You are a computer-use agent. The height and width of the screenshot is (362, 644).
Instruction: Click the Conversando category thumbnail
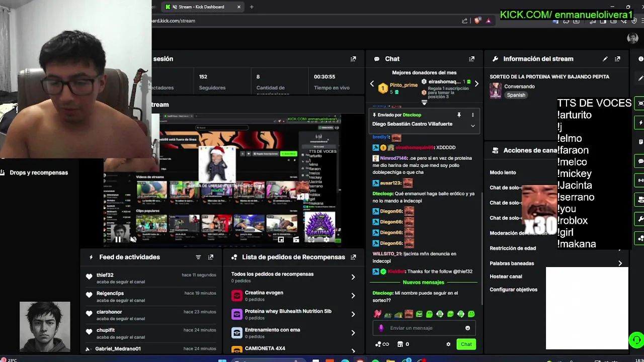(496, 91)
